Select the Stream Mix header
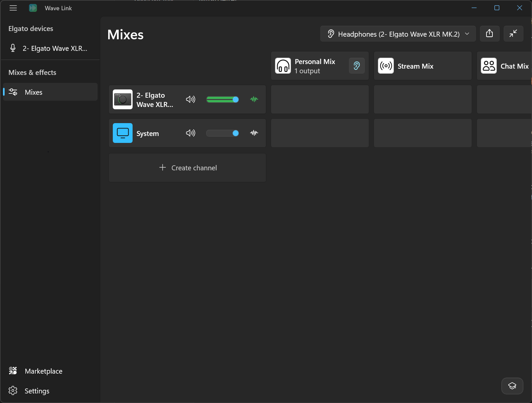 coord(423,66)
